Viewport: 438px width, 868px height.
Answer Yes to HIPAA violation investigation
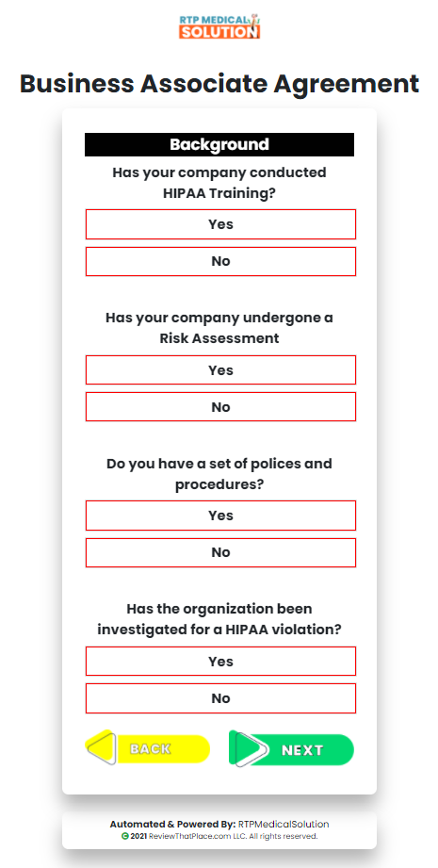tap(220, 661)
